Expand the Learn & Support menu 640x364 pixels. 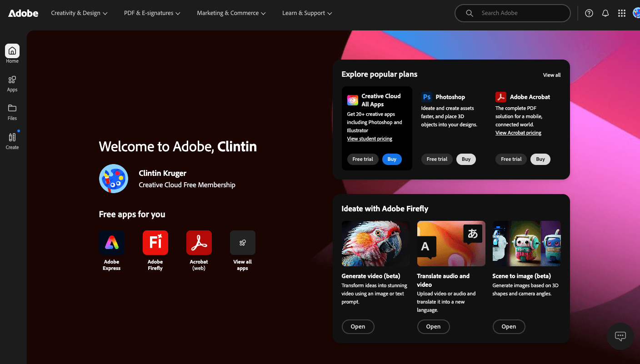307,13
